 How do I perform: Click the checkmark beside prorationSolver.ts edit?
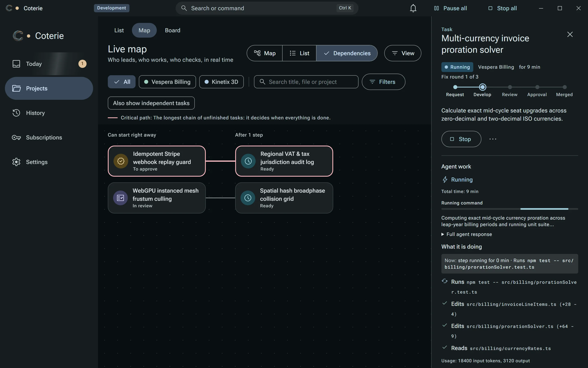tap(445, 325)
